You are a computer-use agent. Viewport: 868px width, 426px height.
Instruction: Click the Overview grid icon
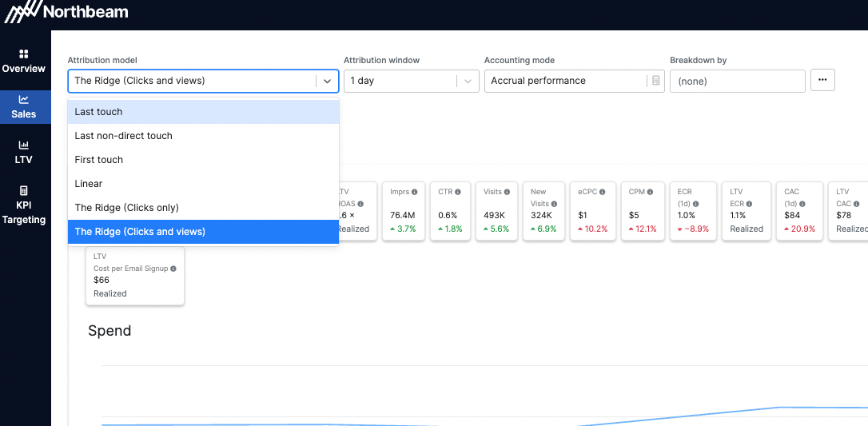[x=23, y=54]
